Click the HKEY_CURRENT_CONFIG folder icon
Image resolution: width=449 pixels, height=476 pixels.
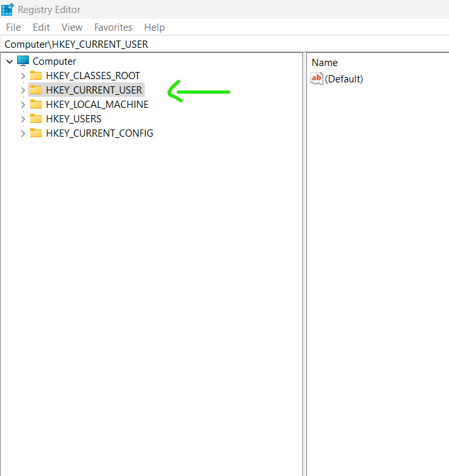click(x=36, y=133)
